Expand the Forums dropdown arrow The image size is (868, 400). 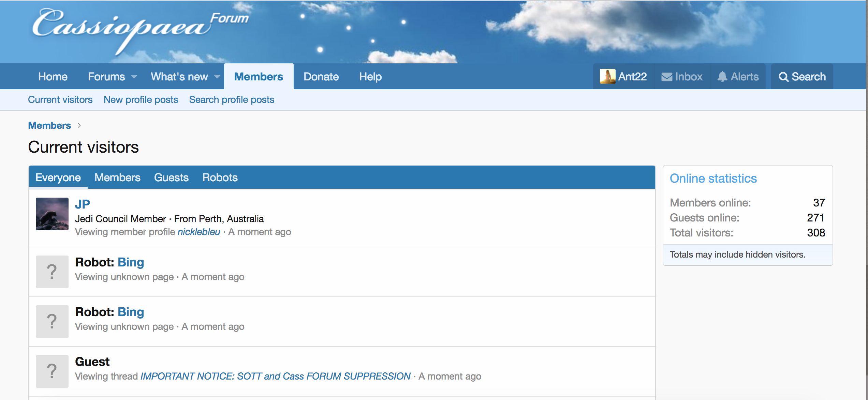pyautogui.click(x=134, y=77)
